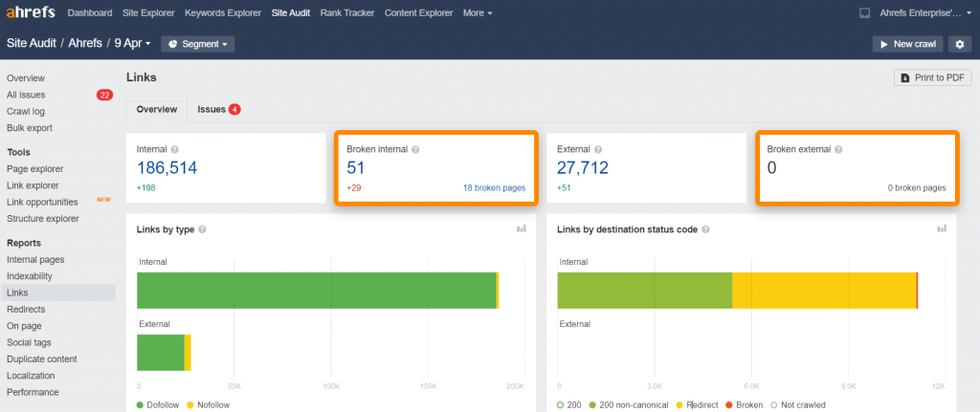Start a New crawl

[x=906, y=44]
